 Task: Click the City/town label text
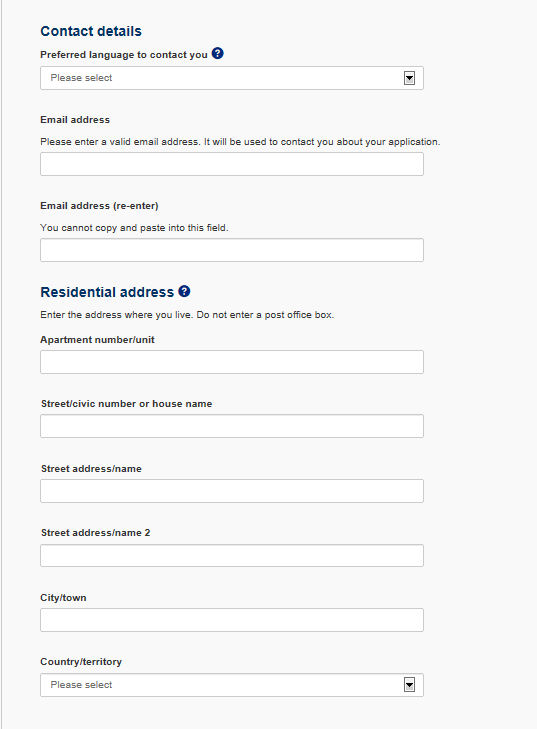[x=63, y=598]
